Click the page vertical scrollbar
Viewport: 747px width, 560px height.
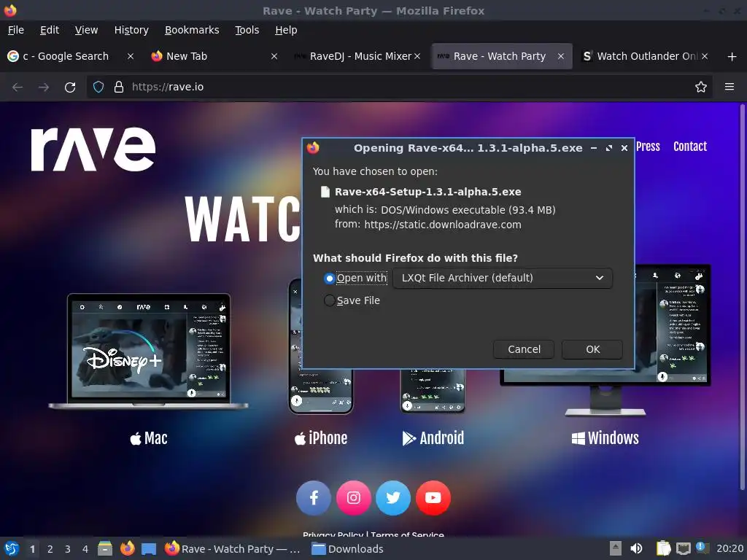pos(742,297)
